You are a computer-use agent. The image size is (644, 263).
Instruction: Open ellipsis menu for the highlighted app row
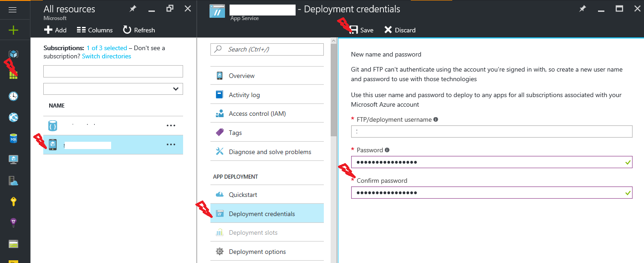171,144
